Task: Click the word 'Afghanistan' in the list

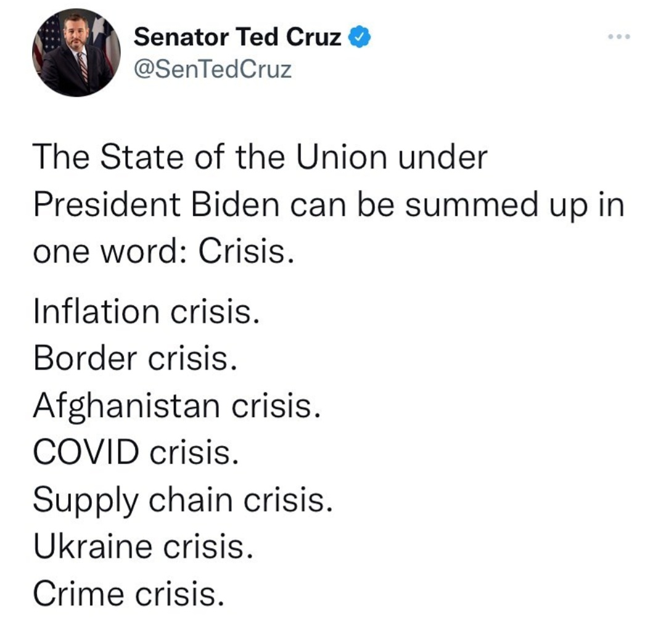Action: point(126,405)
